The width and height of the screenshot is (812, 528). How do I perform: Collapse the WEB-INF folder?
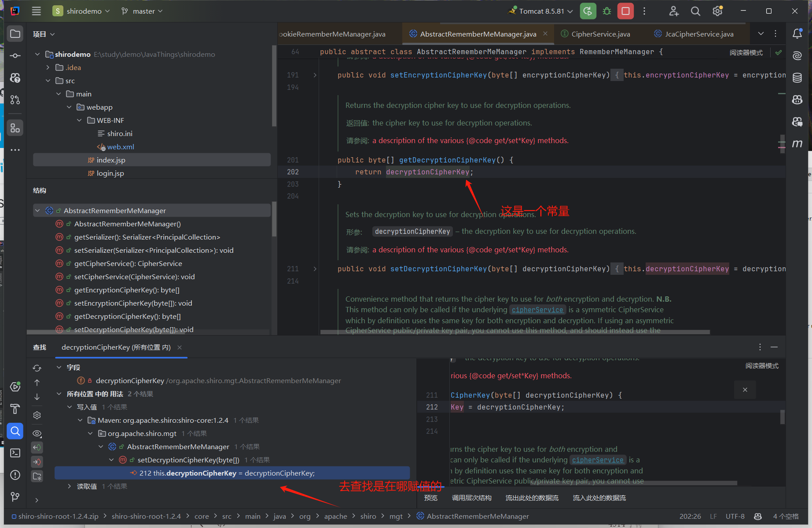click(x=80, y=120)
